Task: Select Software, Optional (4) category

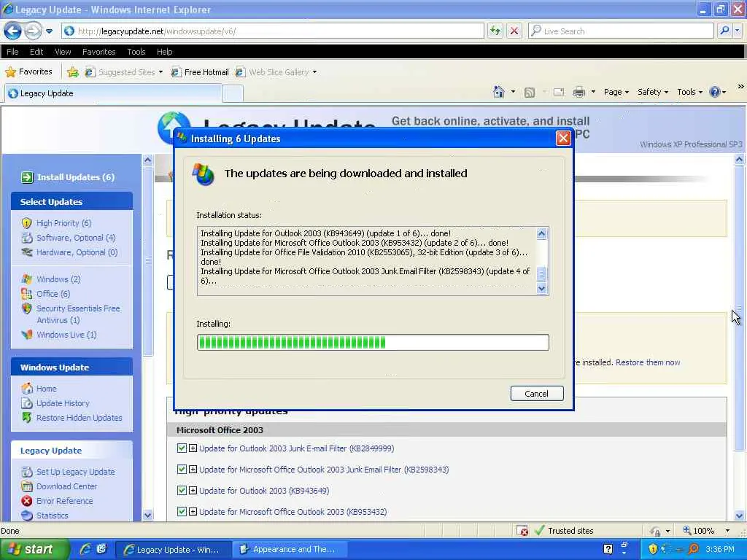Action: click(x=76, y=238)
